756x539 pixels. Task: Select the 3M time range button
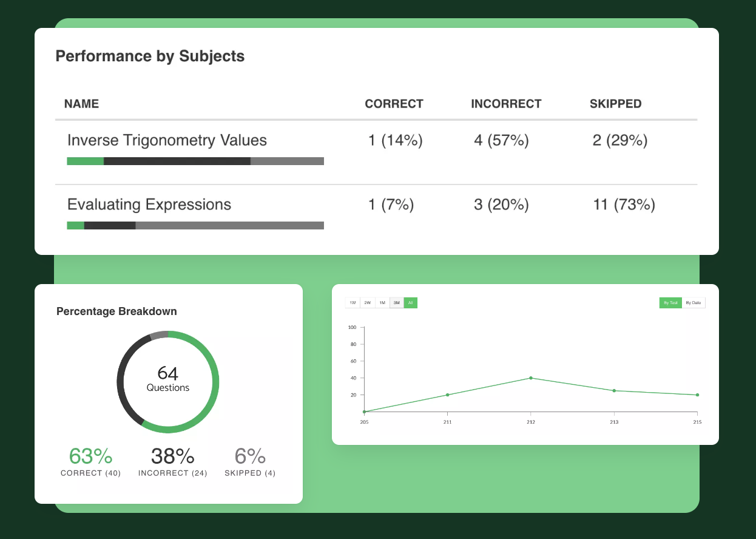coord(396,302)
